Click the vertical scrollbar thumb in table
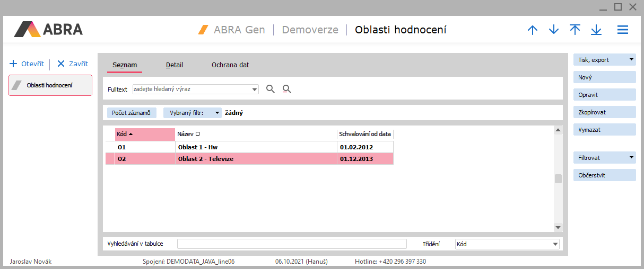The height and width of the screenshot is (269, 644). (558, 178)
